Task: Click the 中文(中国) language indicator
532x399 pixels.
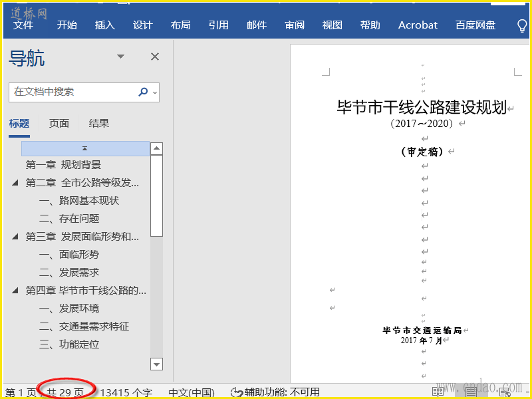Action: tap(192, 393)
